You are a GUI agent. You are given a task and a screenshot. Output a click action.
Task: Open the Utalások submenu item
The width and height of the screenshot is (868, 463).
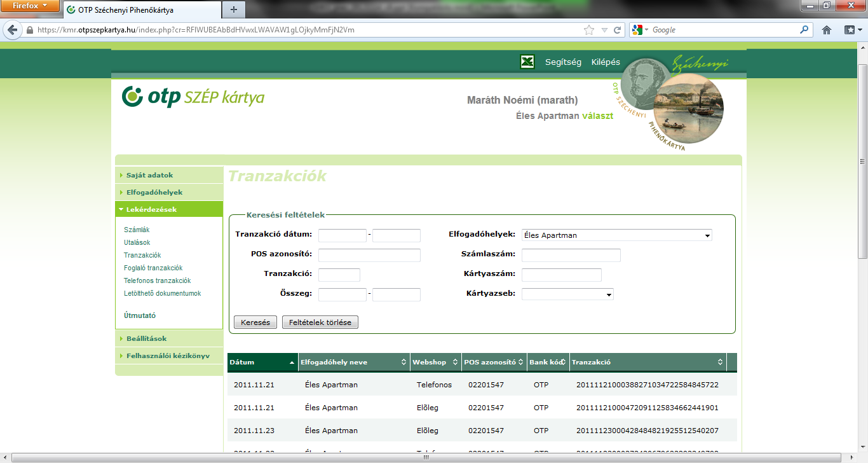click(137, 242)
